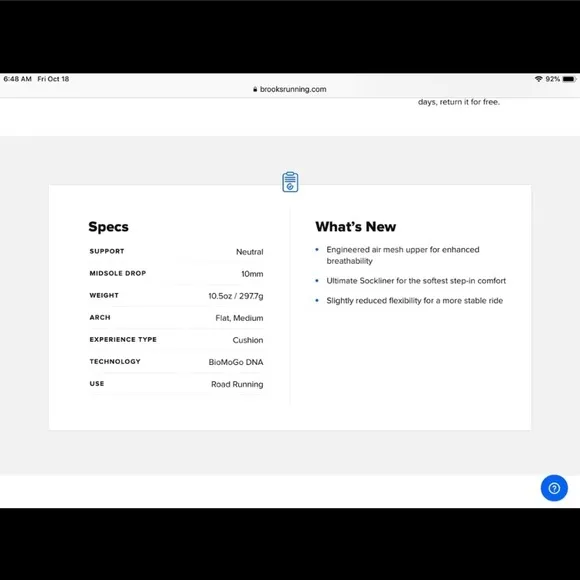Screen dimensions: 580x580
Task: Click the SUPPORT spec row label
Action: coord(107,251)
